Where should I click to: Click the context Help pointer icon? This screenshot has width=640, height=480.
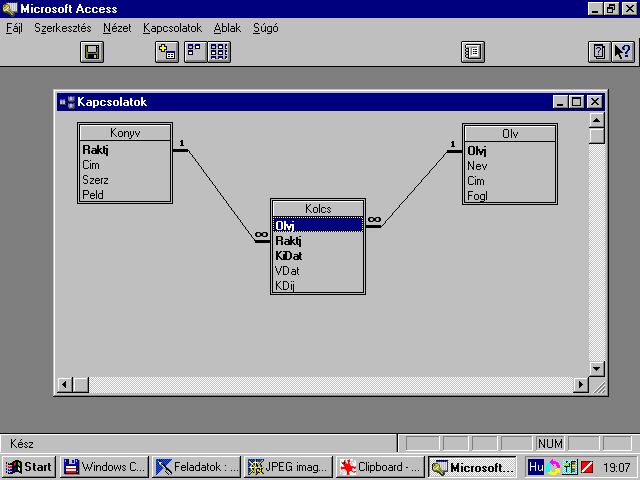pyautogui.click(x=622, y=52)
